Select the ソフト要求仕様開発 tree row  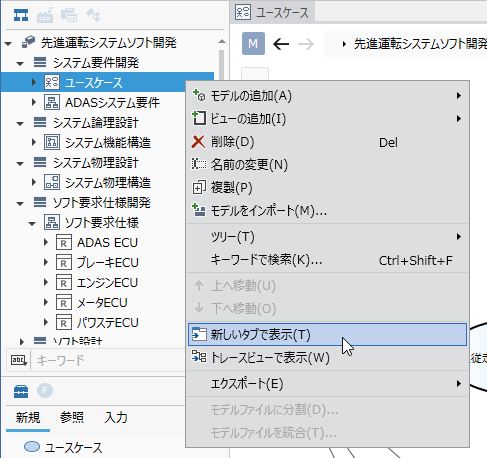(x=101, y=203)
